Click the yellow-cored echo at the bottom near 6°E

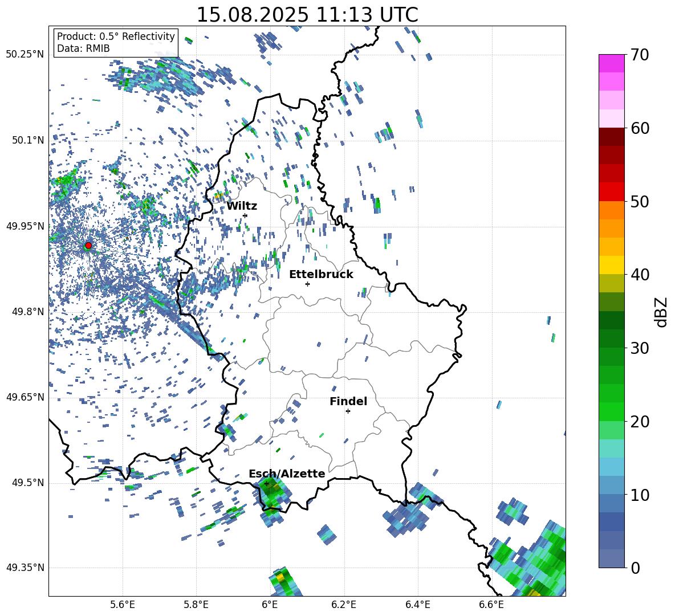coord(283,582)
